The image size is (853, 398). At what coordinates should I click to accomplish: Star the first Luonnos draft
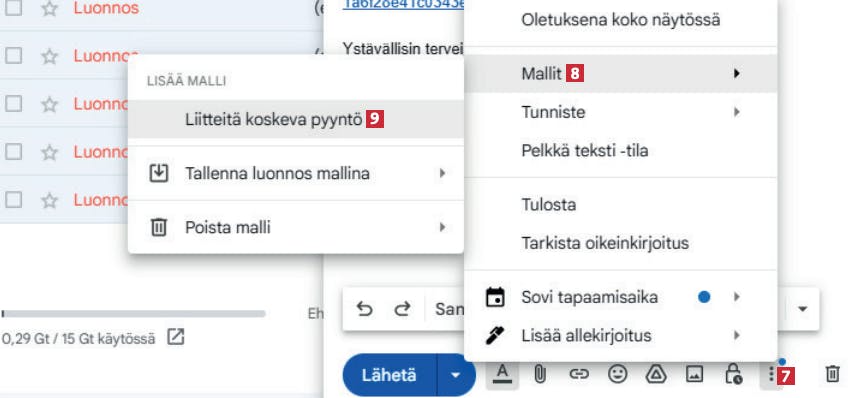(x=50, y=8)
